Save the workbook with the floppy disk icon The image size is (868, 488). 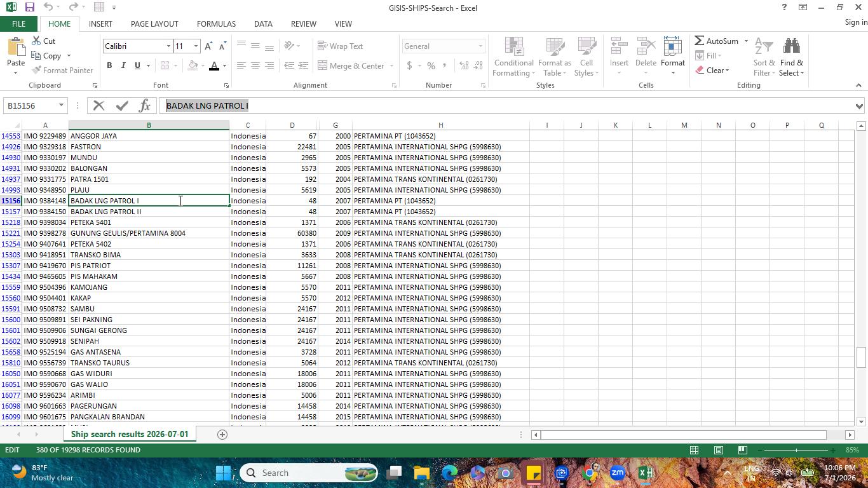pyautogui.click(x=29, y=7)
